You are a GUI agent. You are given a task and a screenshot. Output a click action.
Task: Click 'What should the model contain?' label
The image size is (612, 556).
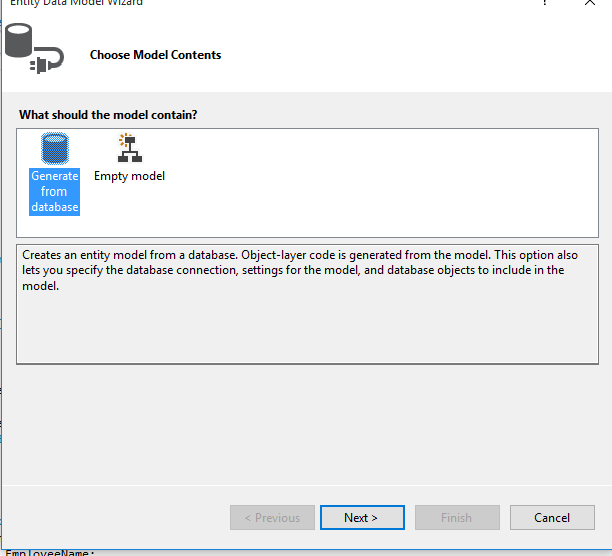coord(108,115)
